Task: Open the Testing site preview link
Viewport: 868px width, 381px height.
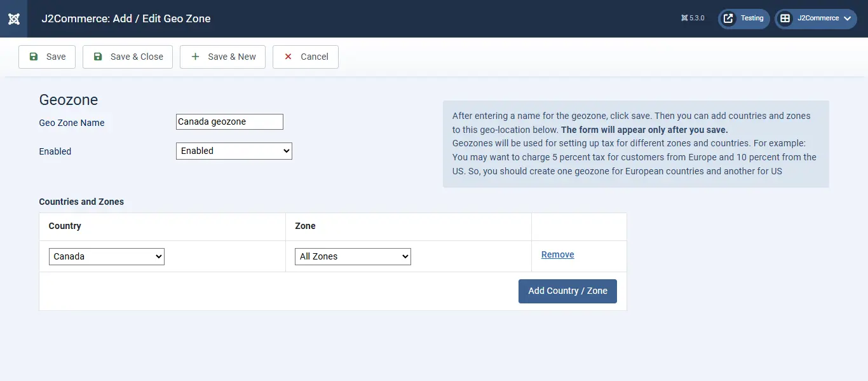Action: click(x=744, y=18)
